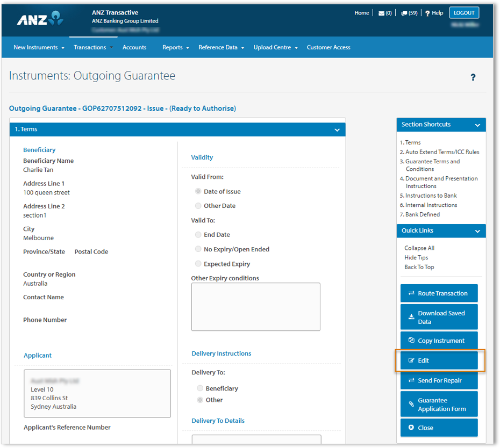Copy Instrument using the sidebar button
Image resolution: width=500 pixels, height=448 pixels.
click(x=439, y=341)
